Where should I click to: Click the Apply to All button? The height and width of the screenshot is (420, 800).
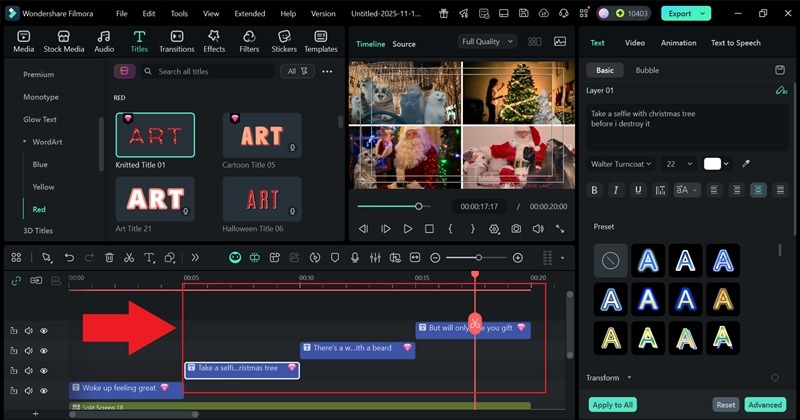[613, 405]
